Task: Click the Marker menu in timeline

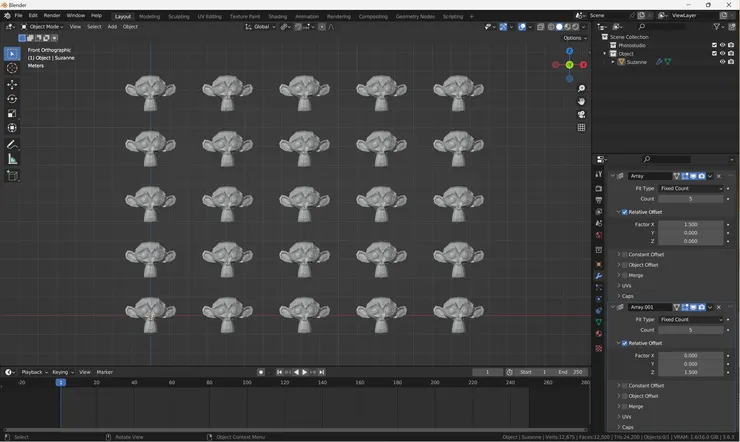Action: [104, 372]
